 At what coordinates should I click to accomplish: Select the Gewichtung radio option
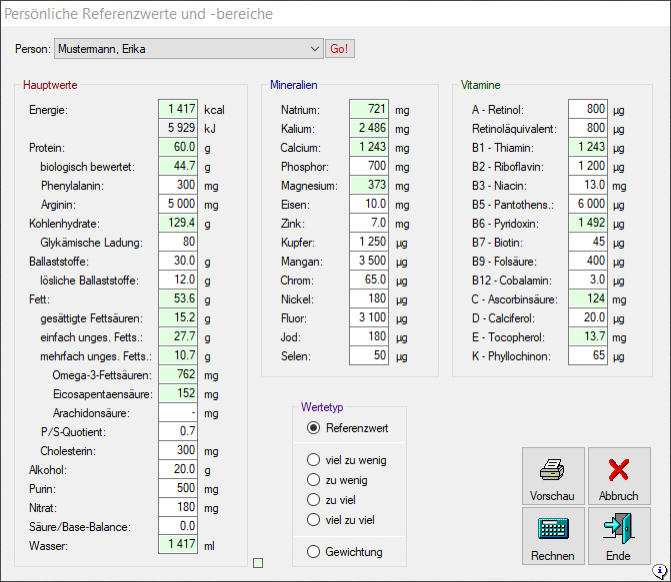(314, 552)
